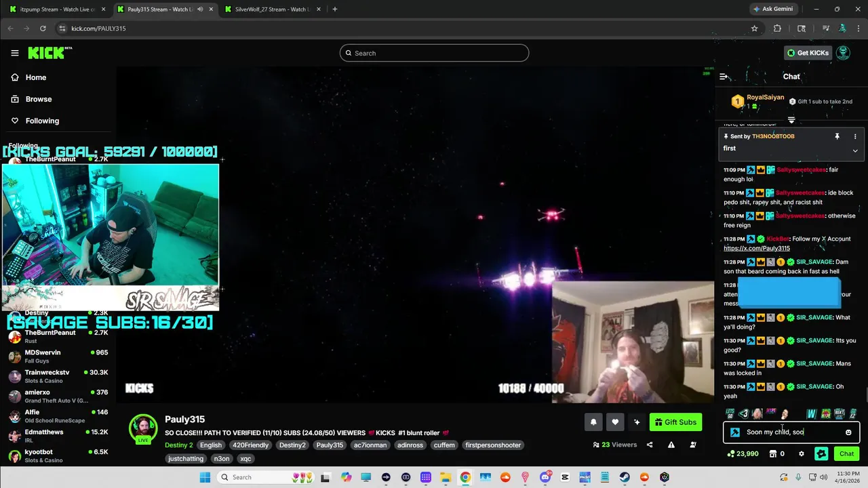Unpin the pinned chat message

837,136
